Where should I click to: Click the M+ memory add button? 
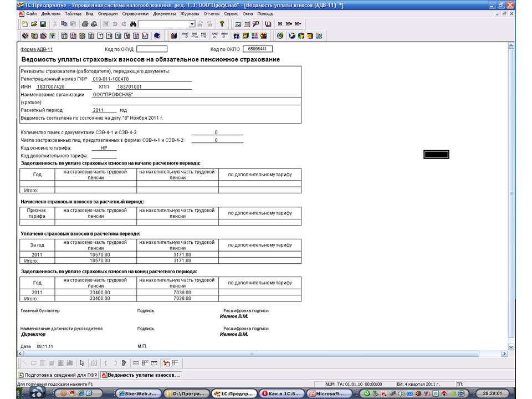[289, 24]
